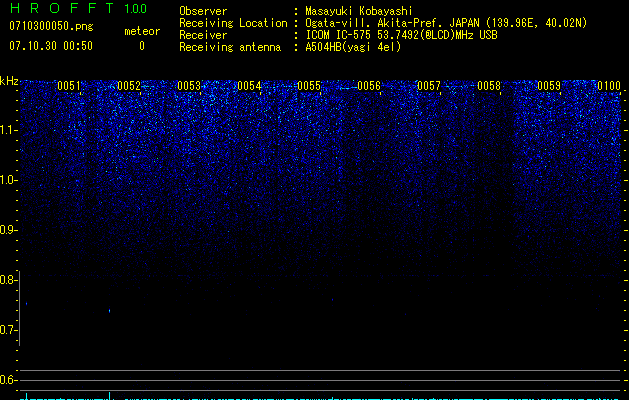
Task: Click the 1.1 frequency axis label
Action: click(x=8, y=130)
